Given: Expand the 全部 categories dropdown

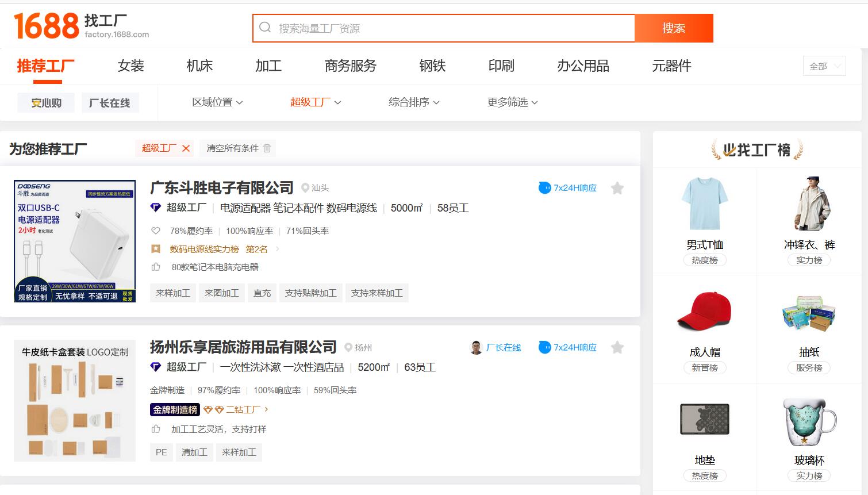Looking at the screenshot, I should tap(824, 66).
